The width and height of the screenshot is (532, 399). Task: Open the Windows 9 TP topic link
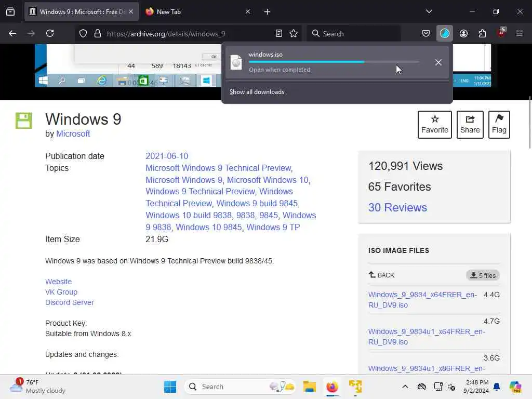click(273, 227)
